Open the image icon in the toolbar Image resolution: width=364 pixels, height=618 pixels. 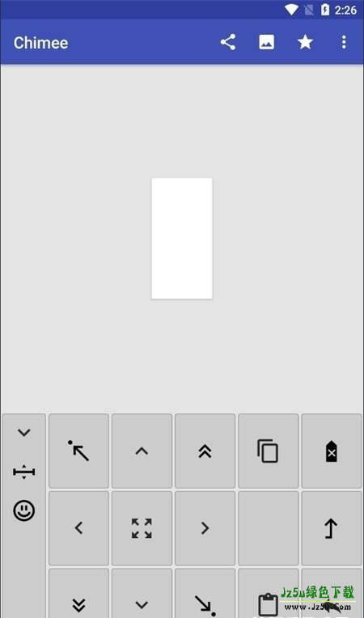(267, 42)
